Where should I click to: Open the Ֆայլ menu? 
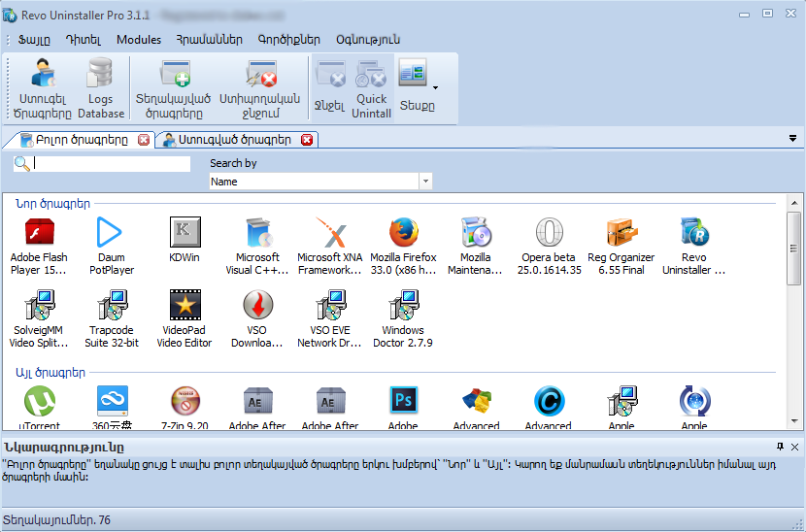click(x=34, y=40)
